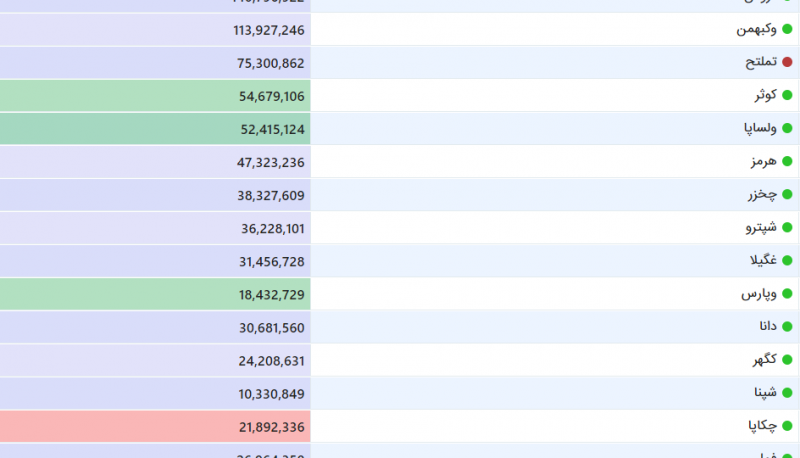
Task: Click the green indicator dot for ولساپا
Action: pos(787,128)
